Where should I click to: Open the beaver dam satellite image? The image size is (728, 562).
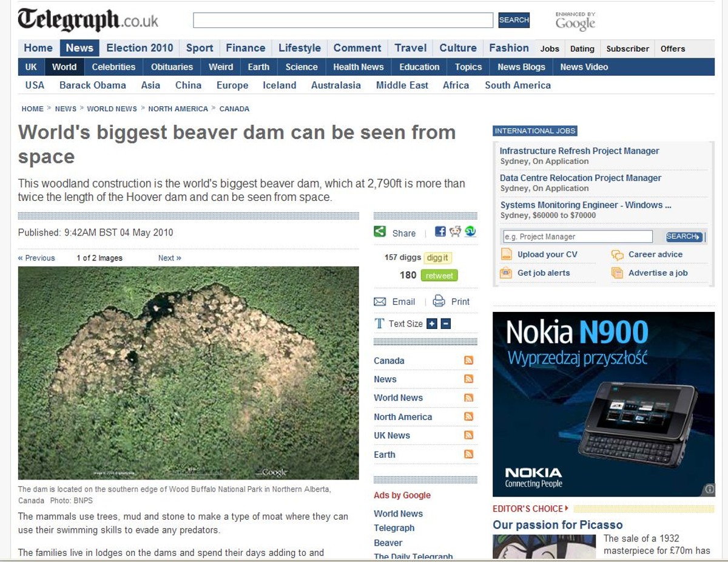(189, 373)
